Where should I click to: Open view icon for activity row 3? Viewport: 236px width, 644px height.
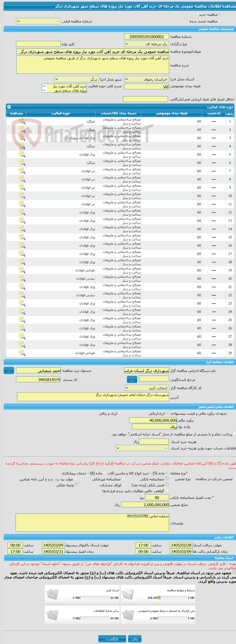coord(22,138)
